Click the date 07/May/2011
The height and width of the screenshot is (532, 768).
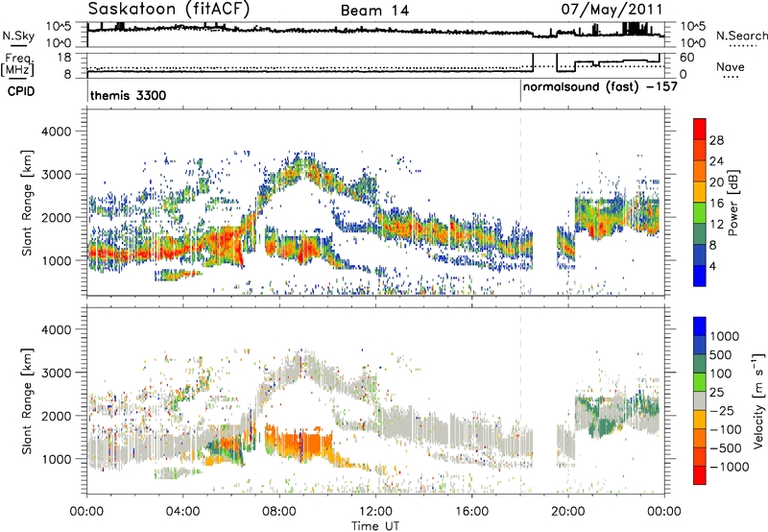pos(612,9)
